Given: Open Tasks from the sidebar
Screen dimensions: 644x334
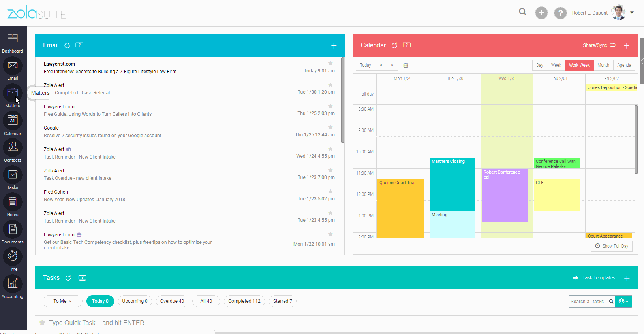Looking at the screenshot, I should (x=13, y=174).
